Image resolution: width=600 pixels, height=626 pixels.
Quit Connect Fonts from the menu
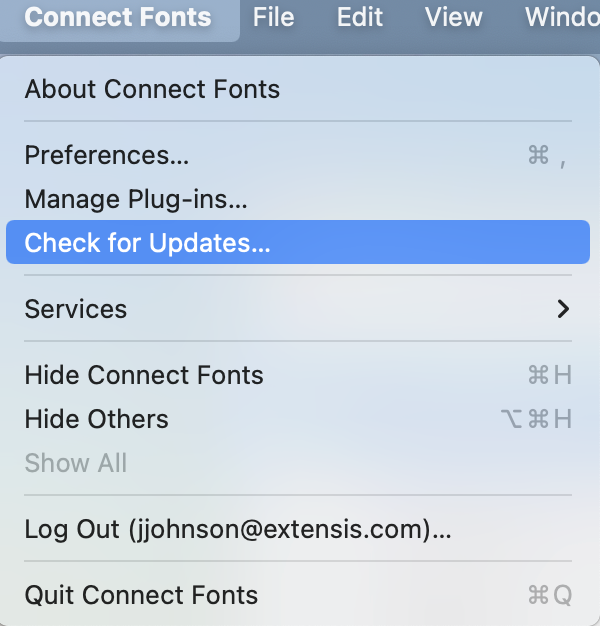coord(141,595)
